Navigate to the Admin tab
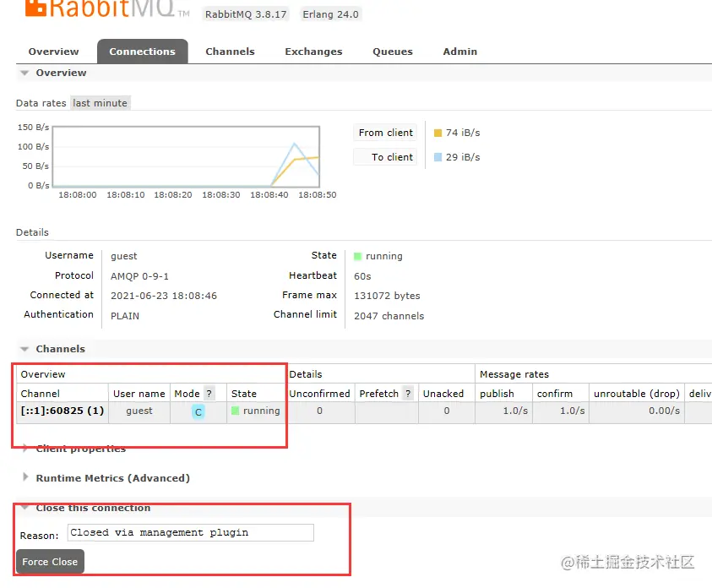Image resolution: width=712 pixels, height=588 pixels. click(x=459, y=51)
